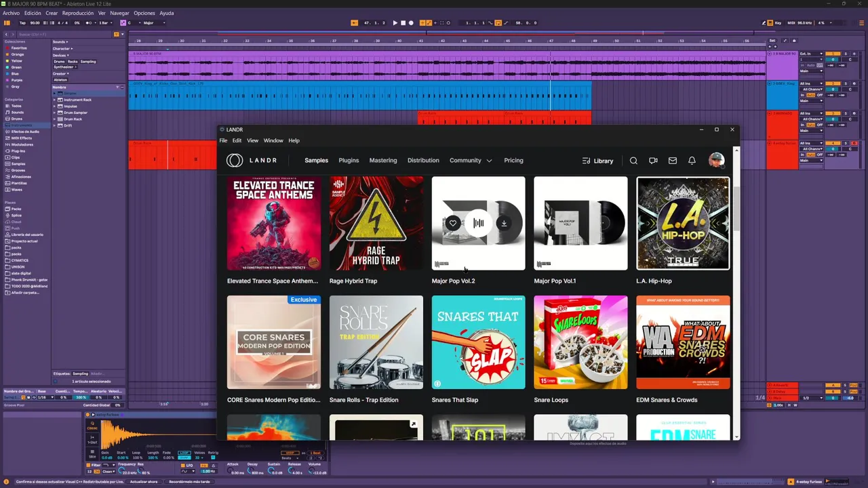868x488 pixels.
Task: Expand the Instrument Rack browser item
Action: (55, 100)
